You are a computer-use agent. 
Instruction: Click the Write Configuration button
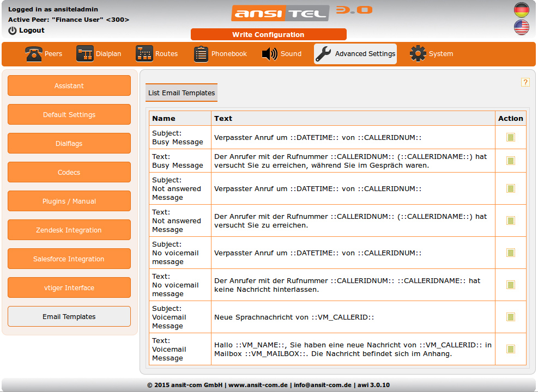[268, 34]
